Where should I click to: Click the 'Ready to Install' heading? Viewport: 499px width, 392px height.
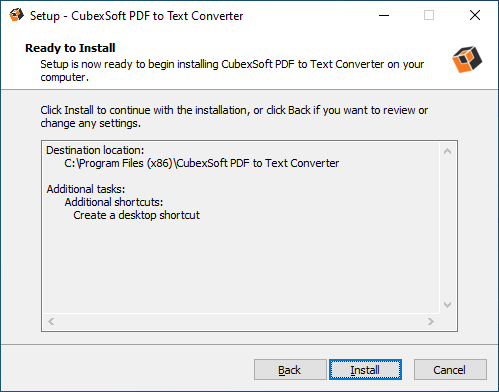coord(70,48)
